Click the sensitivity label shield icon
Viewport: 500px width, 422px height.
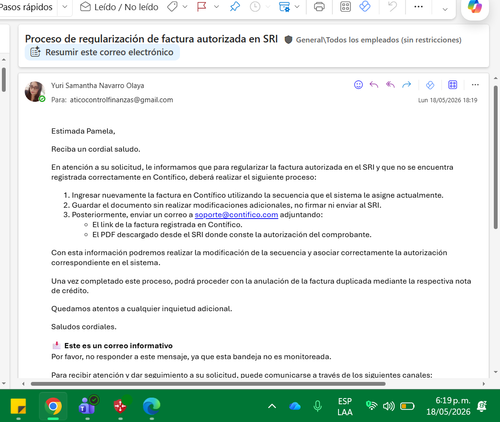point(288,40)
